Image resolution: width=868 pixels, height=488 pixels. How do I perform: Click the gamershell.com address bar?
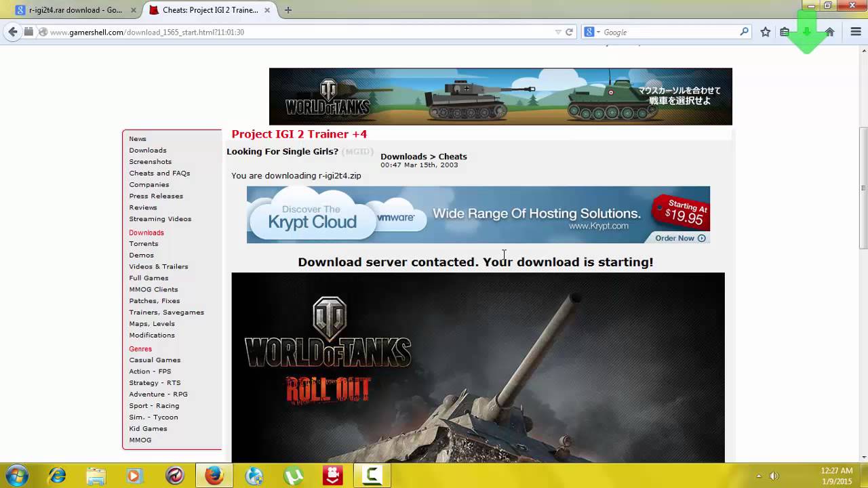(x=298, y=32)
